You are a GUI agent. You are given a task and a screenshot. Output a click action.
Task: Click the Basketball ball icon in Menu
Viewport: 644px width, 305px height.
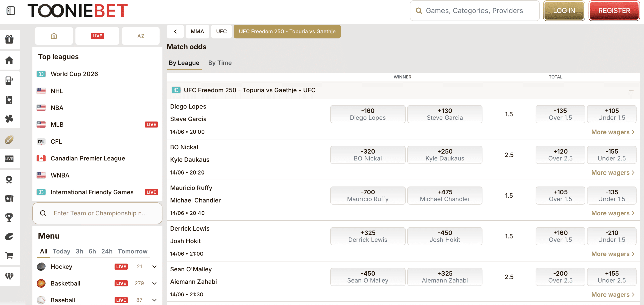tap(41, 283)
